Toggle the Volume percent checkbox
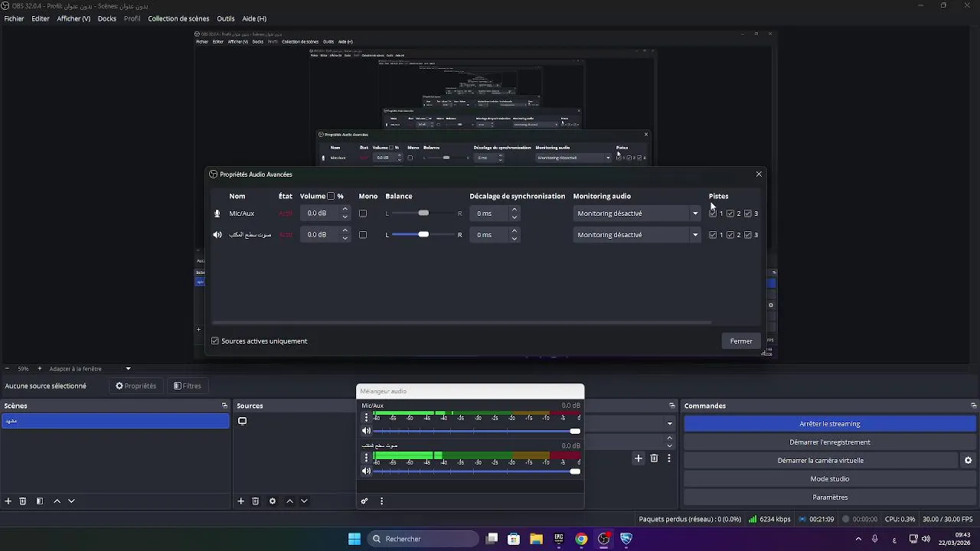 click(331, 196)
